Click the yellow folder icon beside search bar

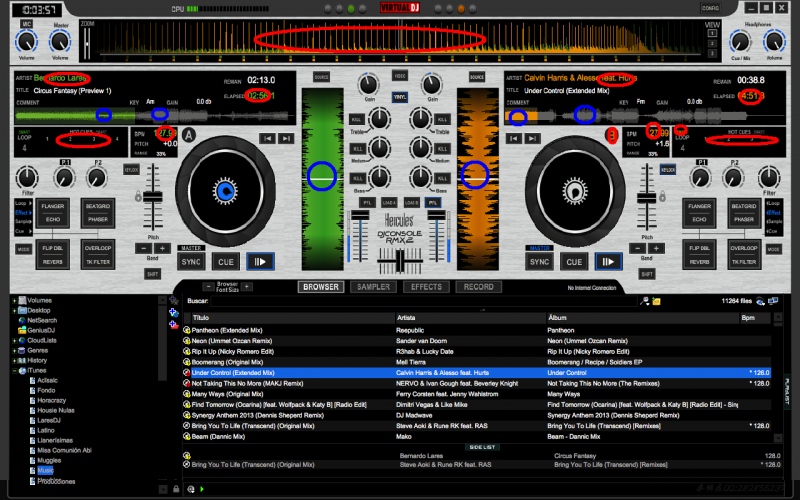click(656, 302)
